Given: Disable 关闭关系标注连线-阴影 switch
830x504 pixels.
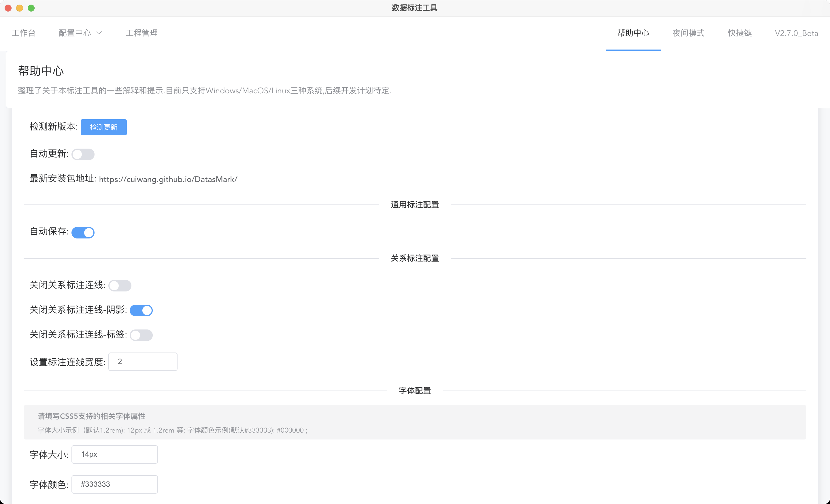Looking at the screenshot, I should (x=141, y=310).
